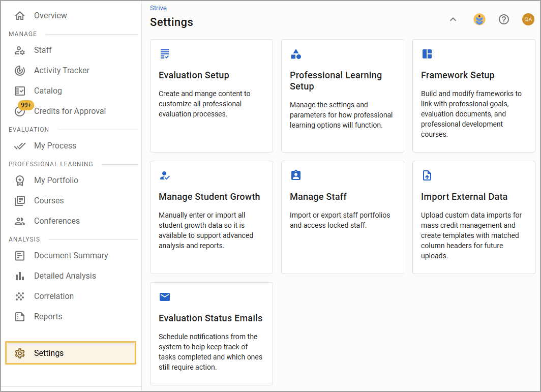Click the Manage Staff badge icon
Viewport: 541px width, 392px height.
[x=296, y=175]
